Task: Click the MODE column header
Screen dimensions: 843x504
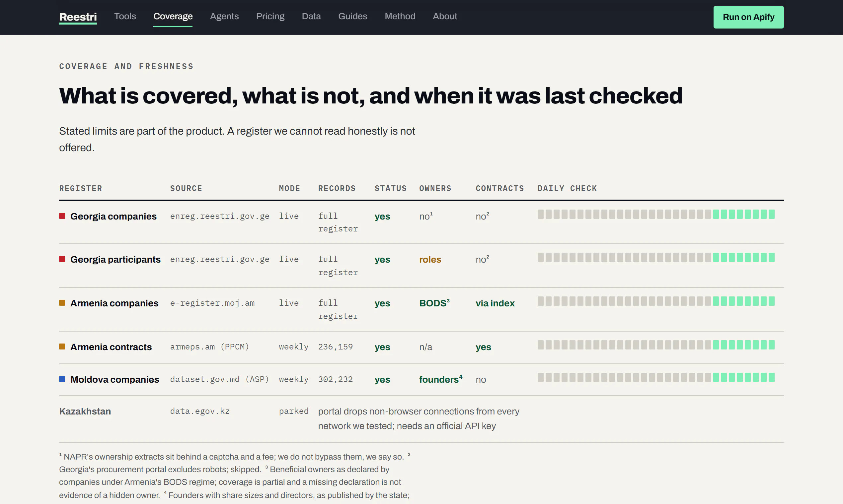Action: click(x=290, y=188)
